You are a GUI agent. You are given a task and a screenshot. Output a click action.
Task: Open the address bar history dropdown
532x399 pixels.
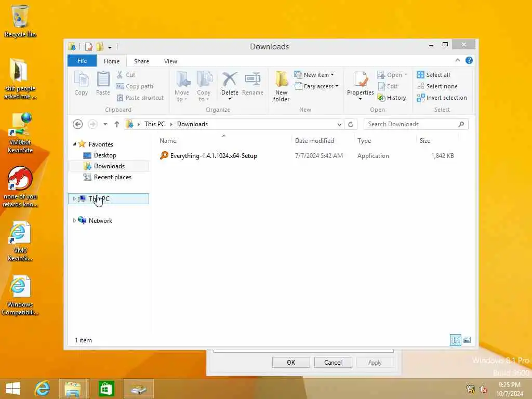[x=339, y=125]
